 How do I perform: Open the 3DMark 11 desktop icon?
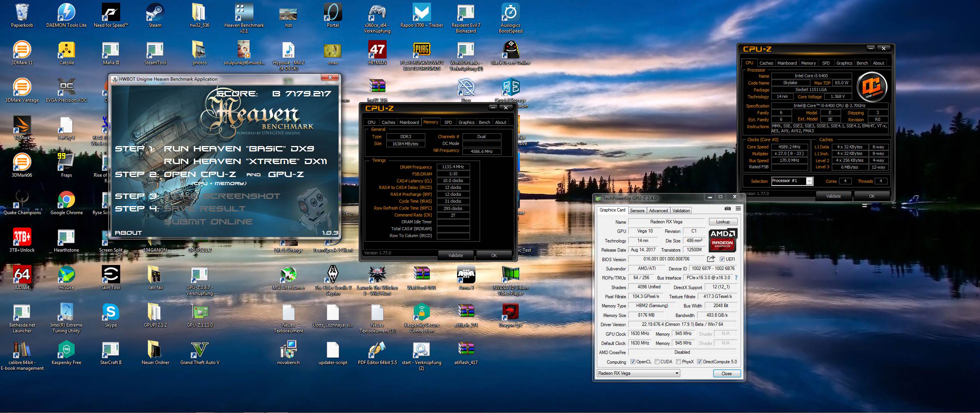pos(22,53)
